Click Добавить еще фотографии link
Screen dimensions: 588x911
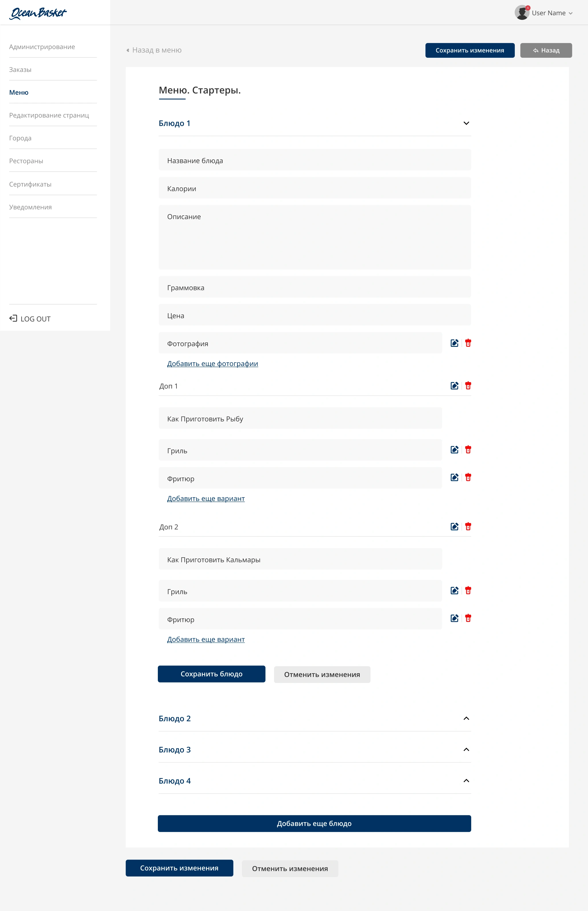tap(213, 364)
